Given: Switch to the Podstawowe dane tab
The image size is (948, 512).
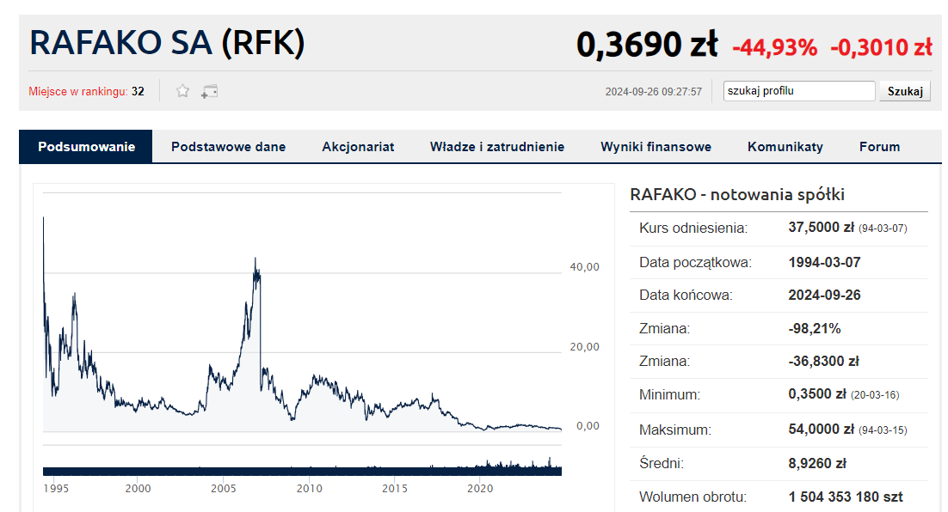Looking at the screenshot, I should [228, 147].
